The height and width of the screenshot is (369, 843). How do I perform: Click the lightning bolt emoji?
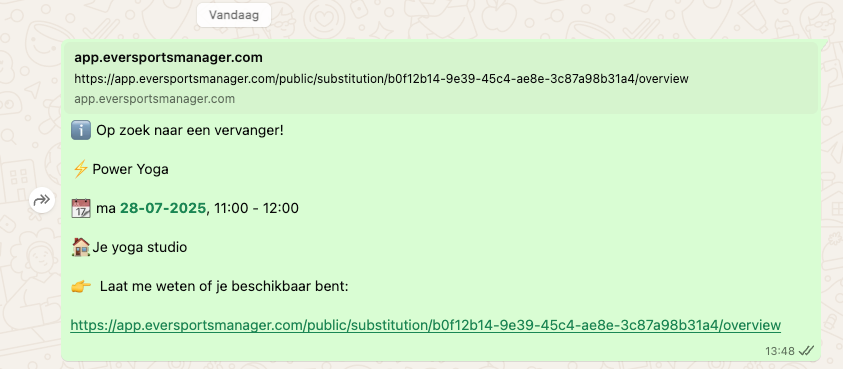pyautogui.click(x=80, y=169)
